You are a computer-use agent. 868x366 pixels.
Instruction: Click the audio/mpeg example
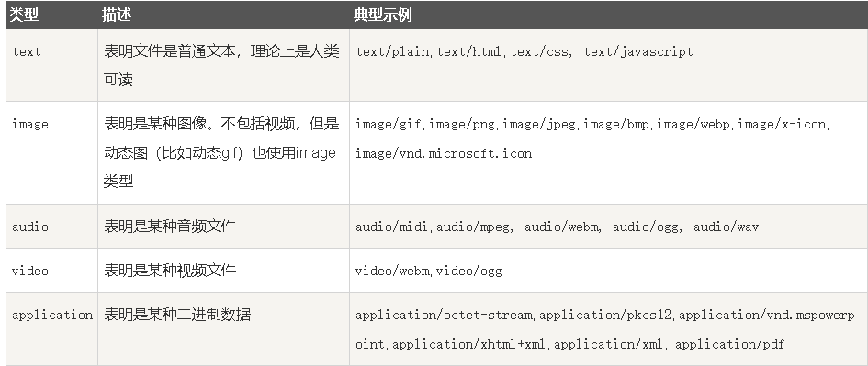[473, 227]
